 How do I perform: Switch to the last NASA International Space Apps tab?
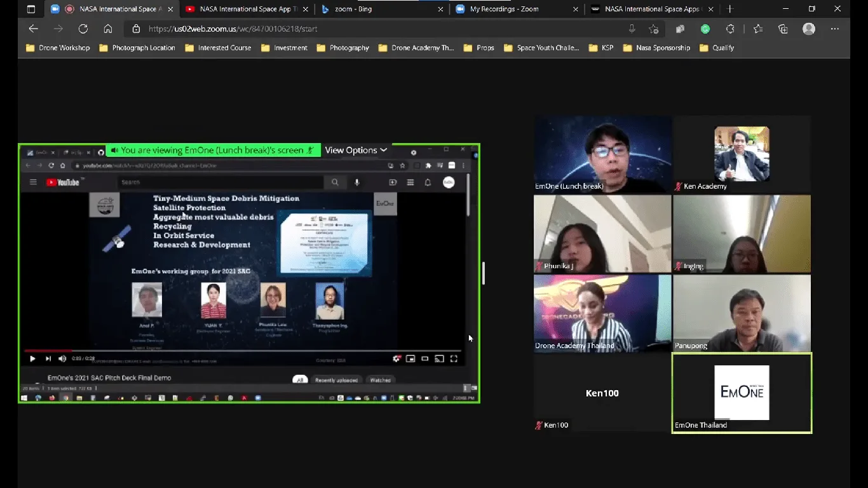652,10
